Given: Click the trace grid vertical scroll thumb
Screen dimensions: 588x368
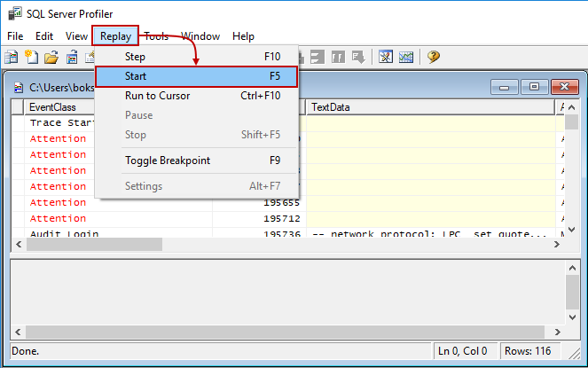Looking at the screenshot, I should [571, 122].
